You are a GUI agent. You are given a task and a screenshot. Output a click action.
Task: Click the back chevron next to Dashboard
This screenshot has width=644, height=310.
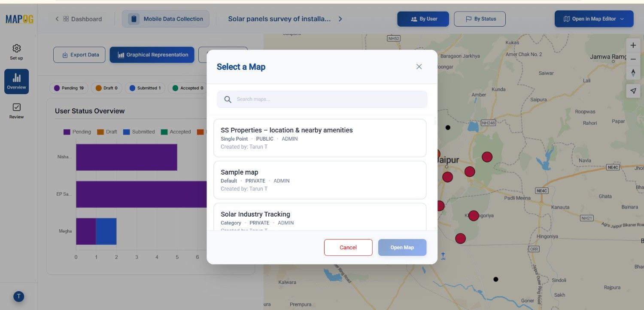click(56, 19)
